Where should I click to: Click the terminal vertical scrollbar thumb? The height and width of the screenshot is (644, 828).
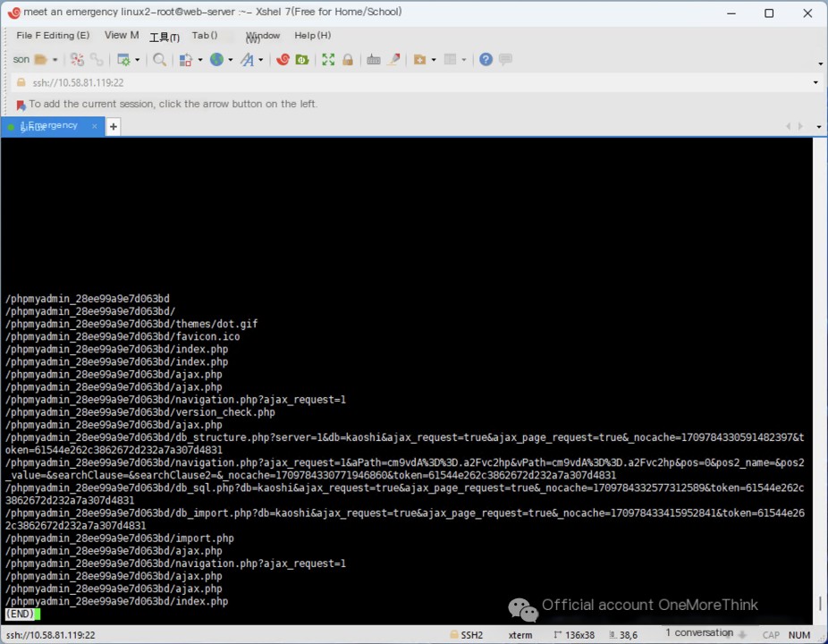tap(820, 604)
